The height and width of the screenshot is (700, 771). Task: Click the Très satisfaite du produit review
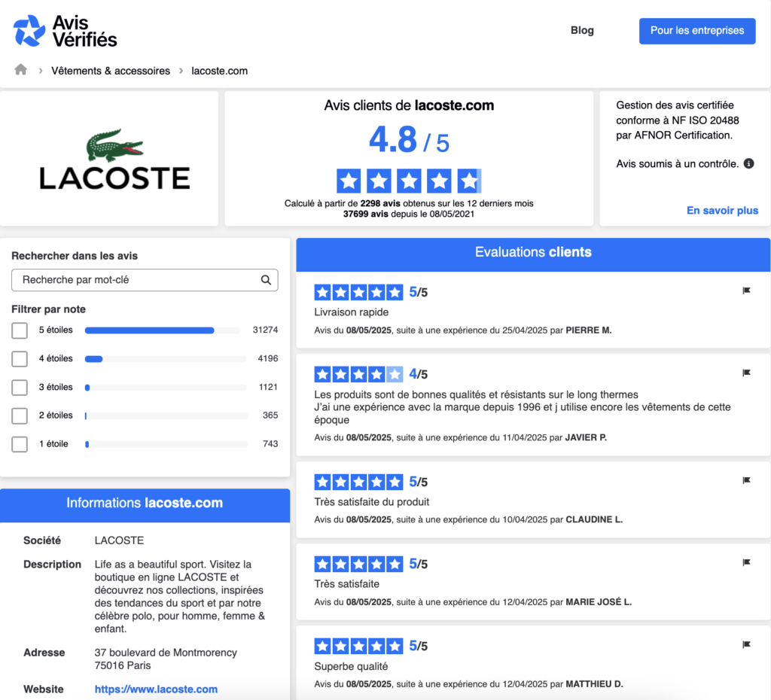pyautogui.click(x=372, y=502)
